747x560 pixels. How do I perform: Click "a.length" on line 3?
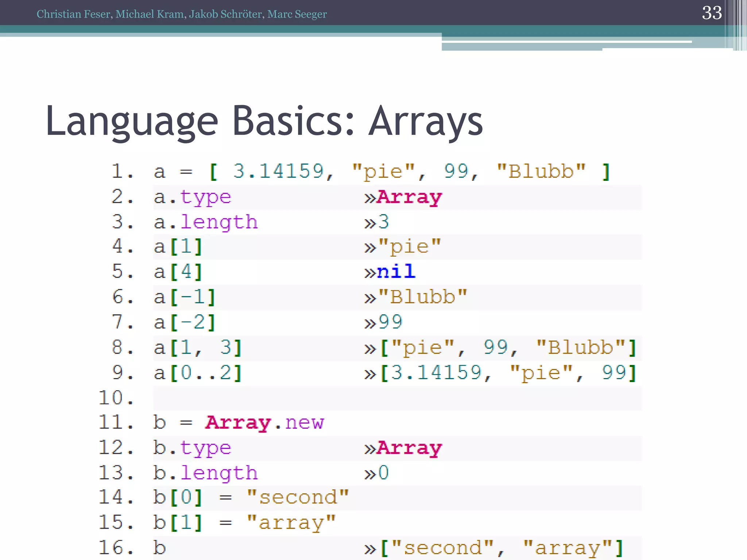point(205,222)
